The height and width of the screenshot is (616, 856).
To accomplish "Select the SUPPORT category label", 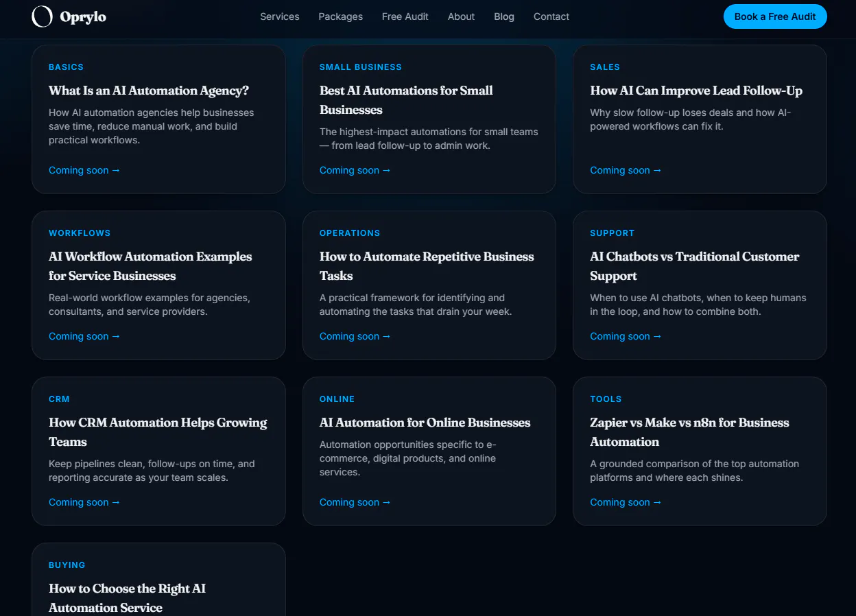I will [613, 233].
